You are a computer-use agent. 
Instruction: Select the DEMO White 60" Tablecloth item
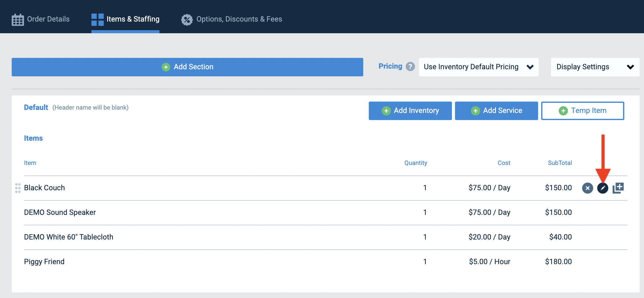[69, 237]
